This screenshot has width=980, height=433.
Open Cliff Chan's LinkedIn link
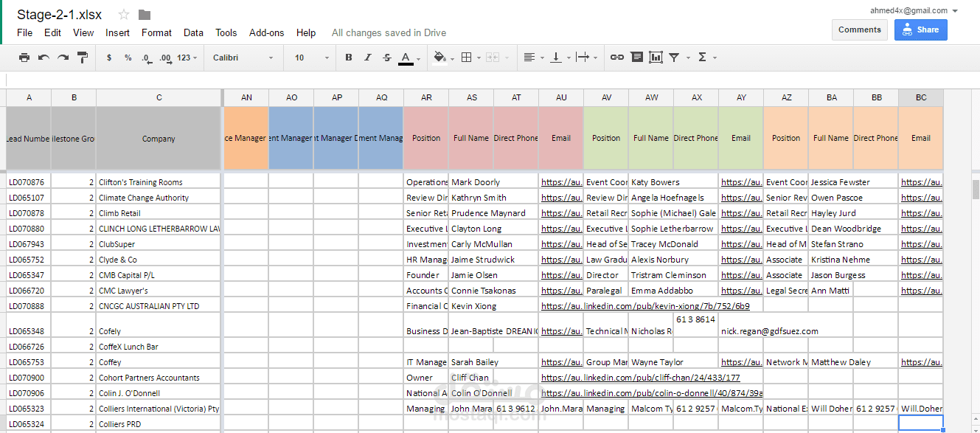coord(640,378)
